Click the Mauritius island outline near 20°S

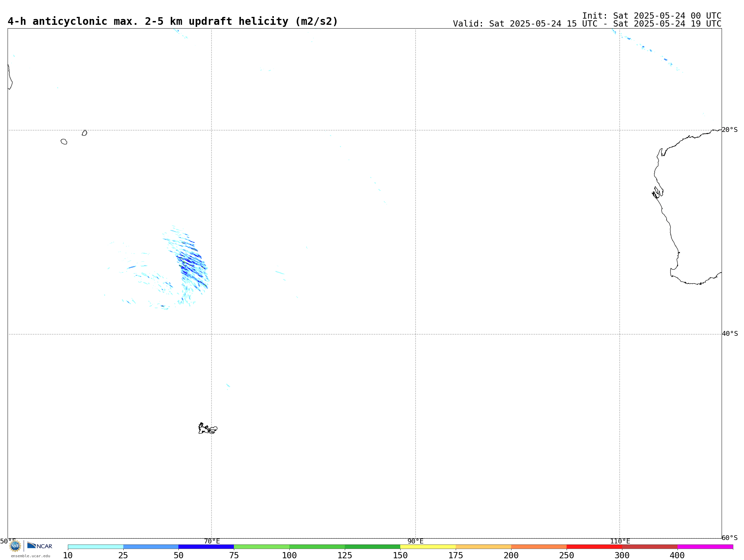click(84, 133)
